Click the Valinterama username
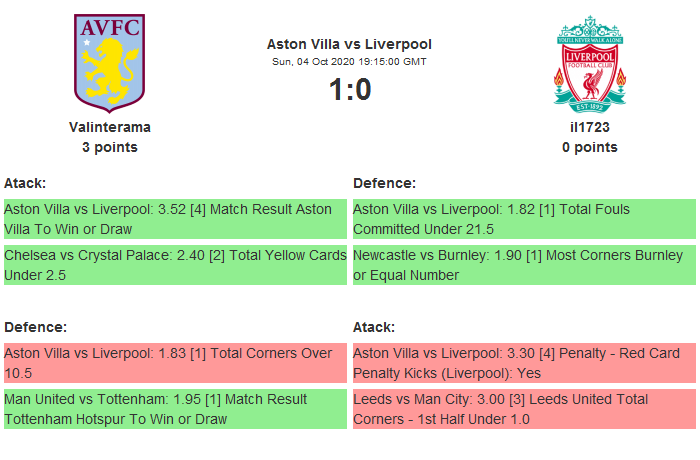This screenshot has width=700, height=460. [x=110, y=127]
